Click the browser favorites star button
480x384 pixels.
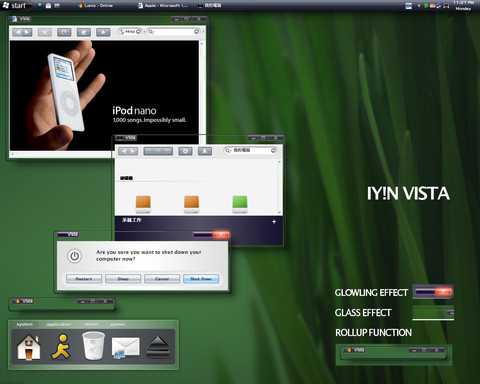point(103,32)
